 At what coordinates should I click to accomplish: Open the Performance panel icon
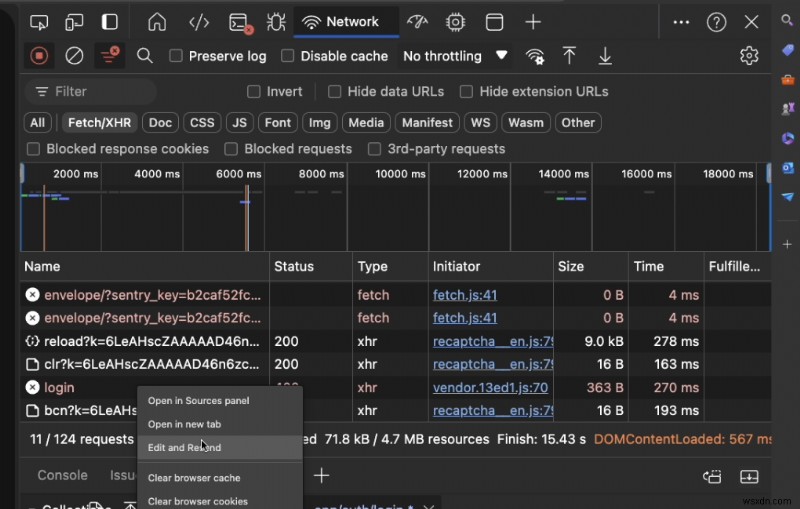click(x=417, y=22)
